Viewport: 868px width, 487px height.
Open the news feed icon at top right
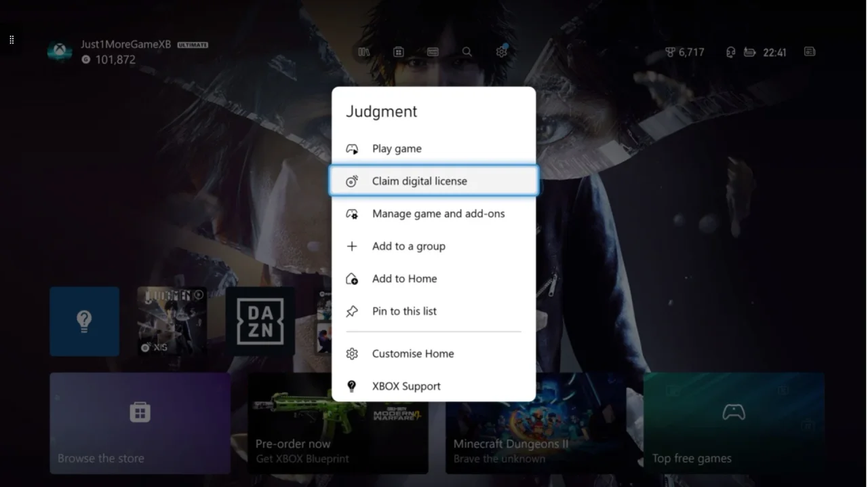[x=810, y=52]
